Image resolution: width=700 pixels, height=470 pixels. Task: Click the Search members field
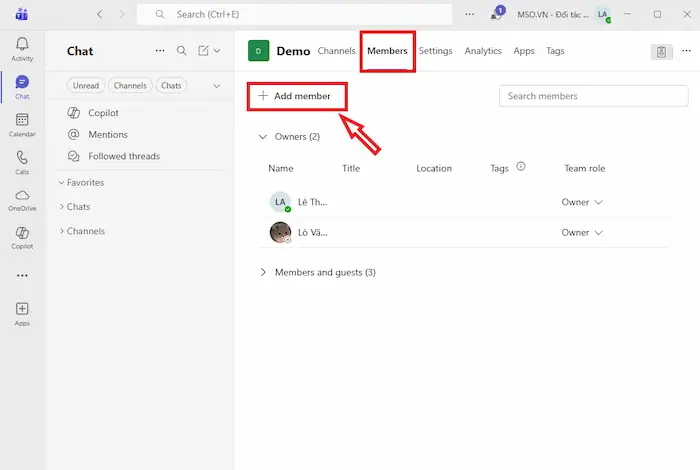click(x=593, y=96)
